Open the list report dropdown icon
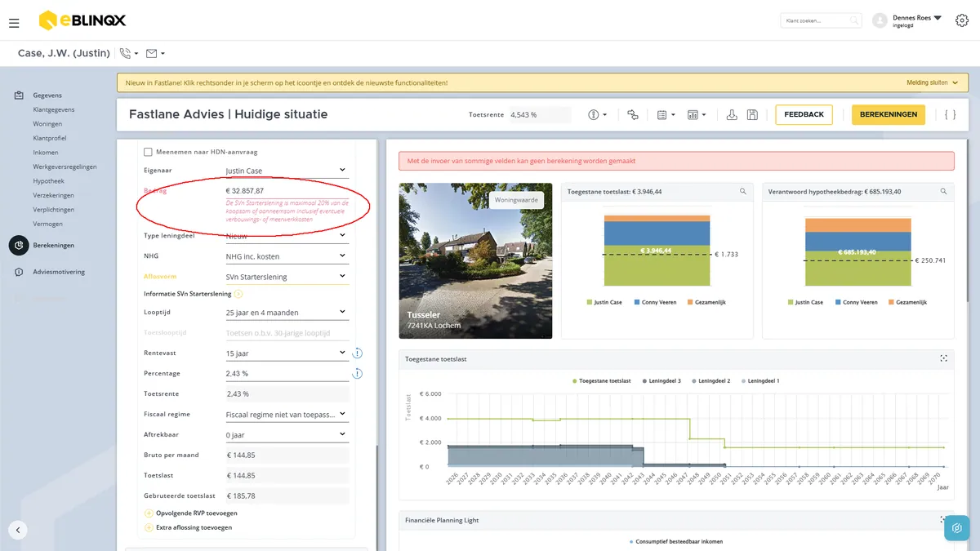The width and height of the screenshot is (980, 551). pos(666,115)
